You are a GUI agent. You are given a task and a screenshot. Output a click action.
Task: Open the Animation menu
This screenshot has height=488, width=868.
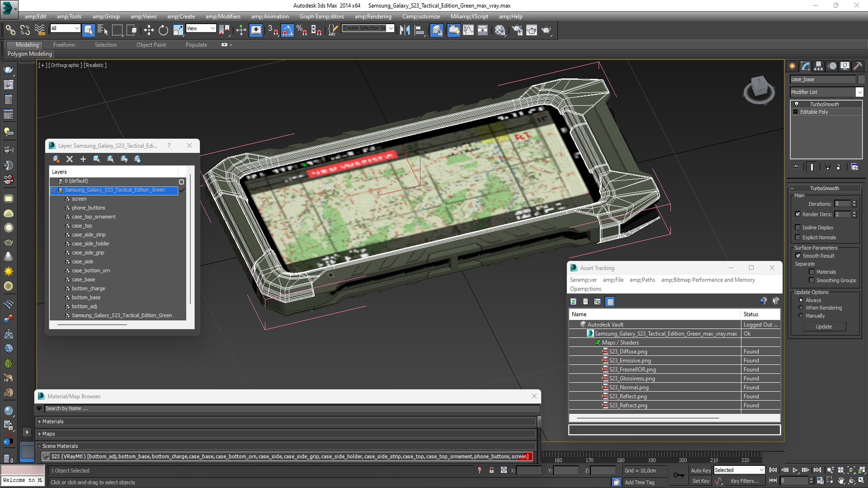[270, 17]
